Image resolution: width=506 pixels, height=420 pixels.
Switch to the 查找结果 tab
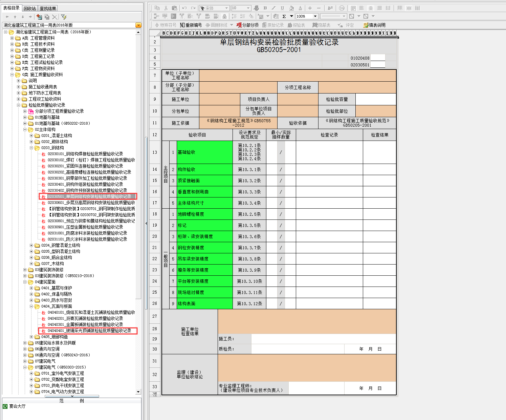click(48, 8)
